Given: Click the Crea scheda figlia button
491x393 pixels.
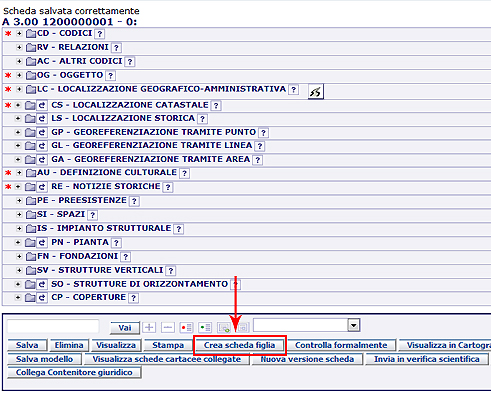Looking at the screenshot, I should (x=239, y=345).
